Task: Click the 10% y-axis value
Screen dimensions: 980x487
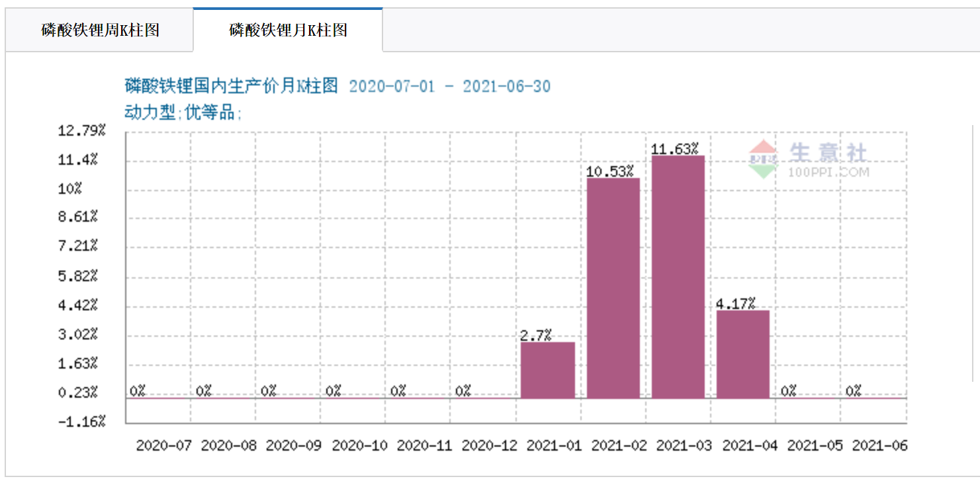Action: click(x=71, y=189)
